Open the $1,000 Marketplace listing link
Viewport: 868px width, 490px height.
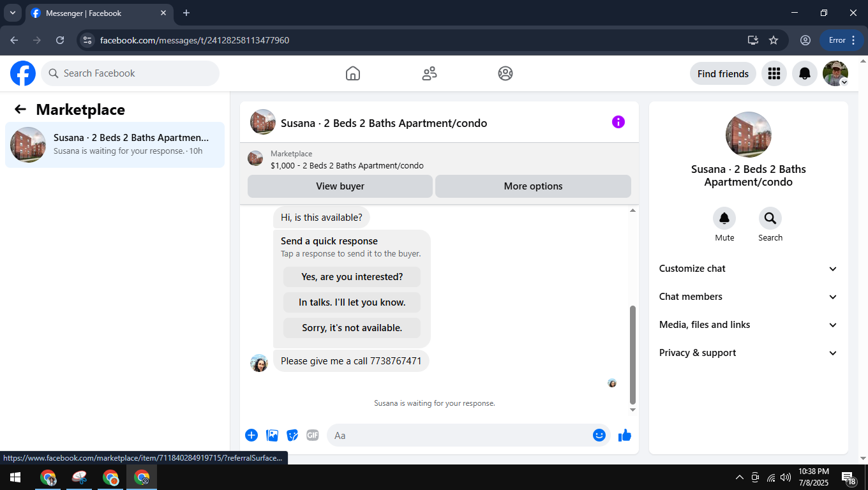click(347, 165)
